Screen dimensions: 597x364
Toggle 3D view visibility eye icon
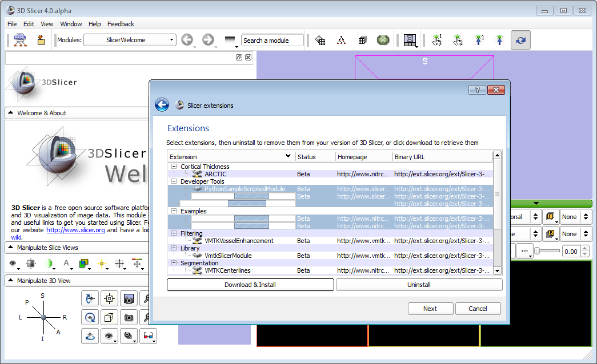[x=108, y=336]
